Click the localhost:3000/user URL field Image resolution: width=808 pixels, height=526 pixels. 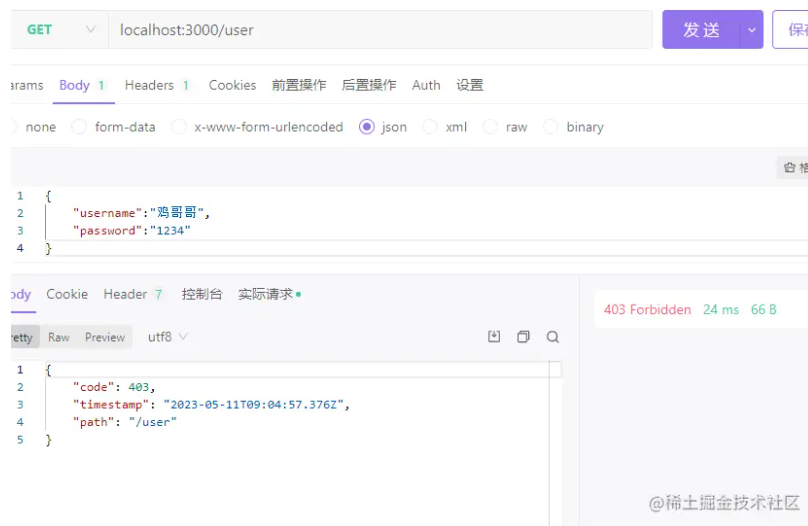(380, 30)
